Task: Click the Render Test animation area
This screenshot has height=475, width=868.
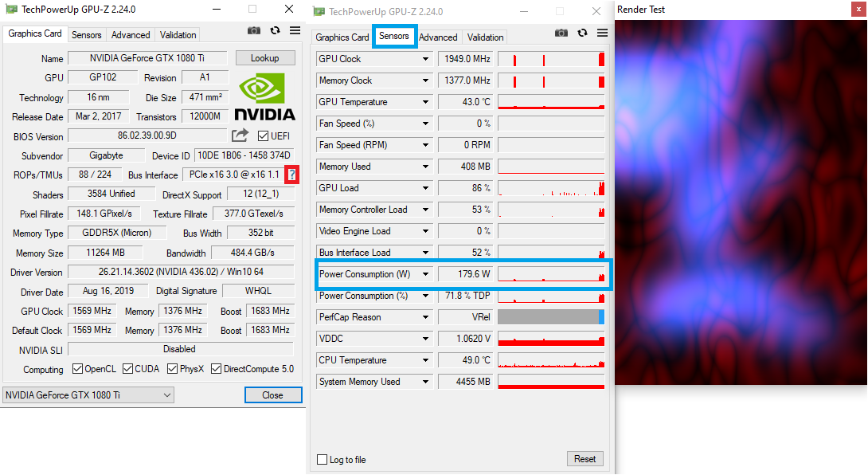Action: click(x=741, y=202)
